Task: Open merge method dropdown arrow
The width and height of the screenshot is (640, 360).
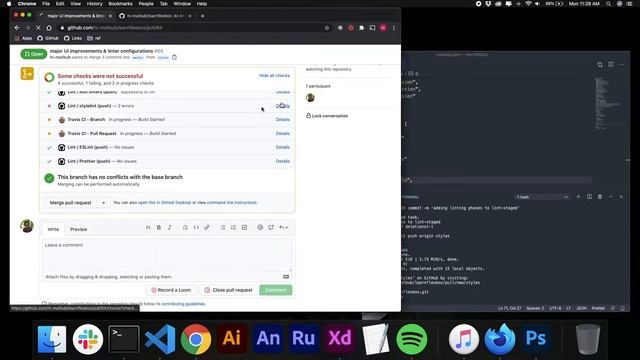Action: pos(103,203)
